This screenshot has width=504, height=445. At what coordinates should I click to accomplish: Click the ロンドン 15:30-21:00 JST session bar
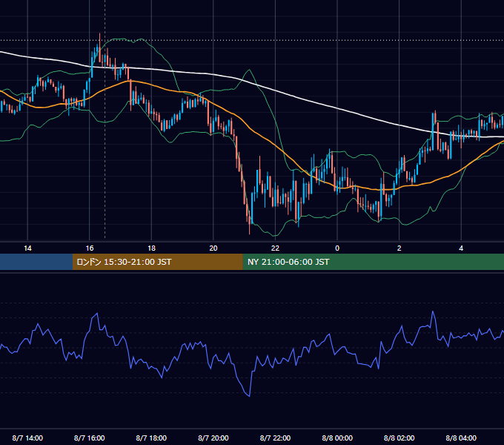[157, 262]
